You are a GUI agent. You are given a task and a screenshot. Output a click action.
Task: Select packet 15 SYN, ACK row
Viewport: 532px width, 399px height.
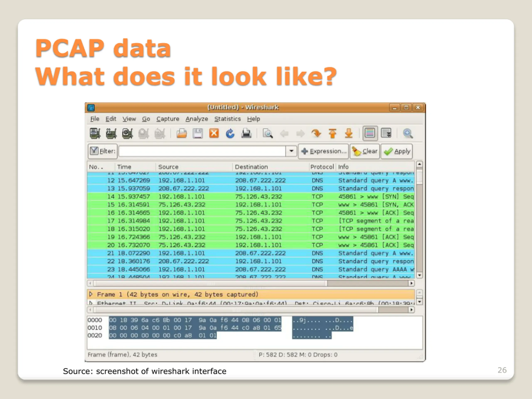(x=251, y=205)
